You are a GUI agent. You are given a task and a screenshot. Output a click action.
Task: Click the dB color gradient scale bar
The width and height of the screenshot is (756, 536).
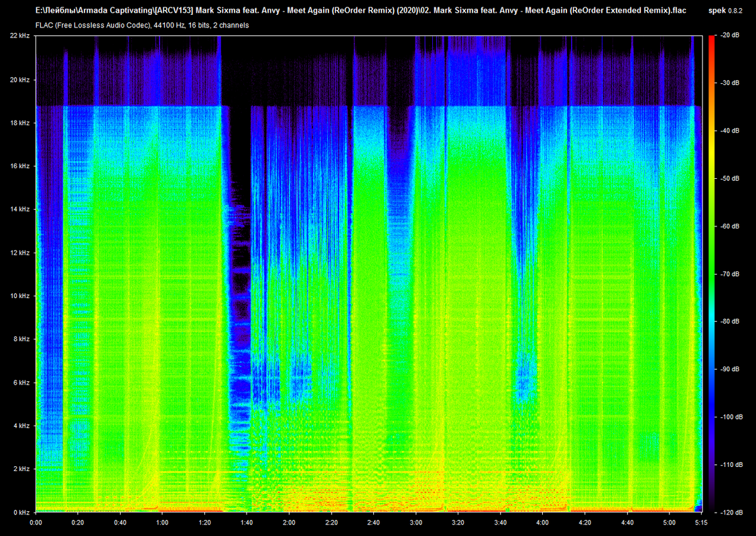tap(712, 274)
